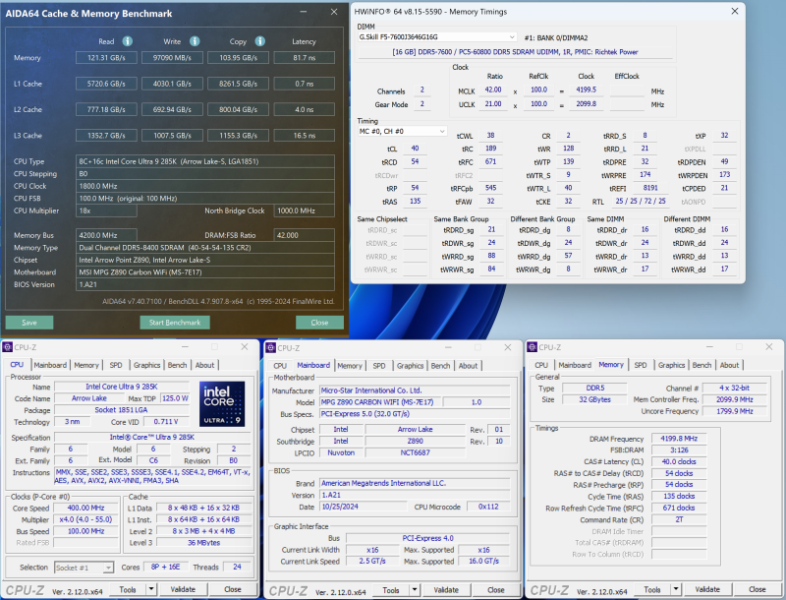Expand Tools dropdown arrow in right CPU-Z
This screenshot has width=786, height=600.
tap(676, 589)
